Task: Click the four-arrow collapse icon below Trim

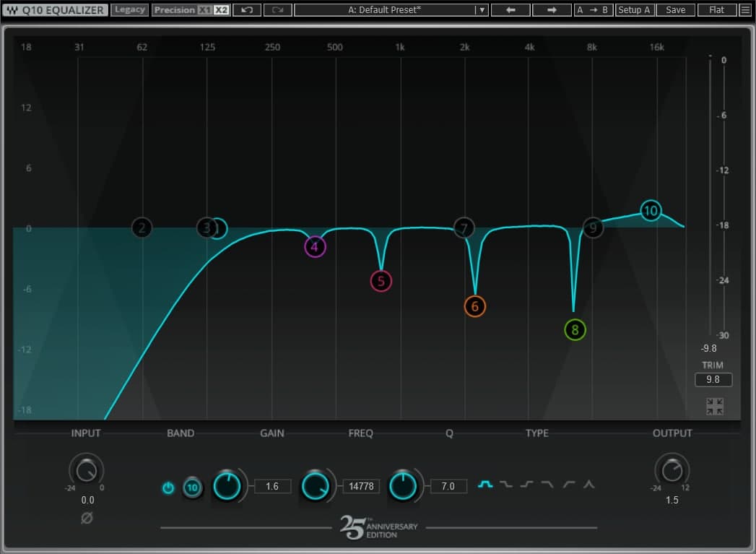Action: point(714,406)
